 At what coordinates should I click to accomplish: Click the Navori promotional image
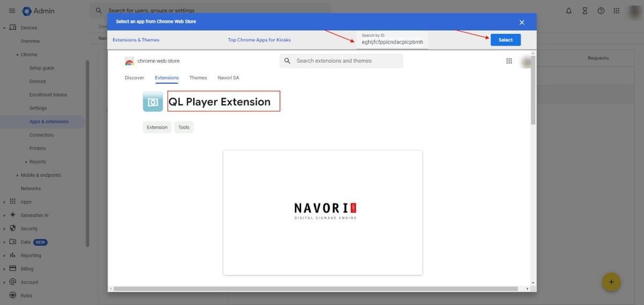[323, 213]
